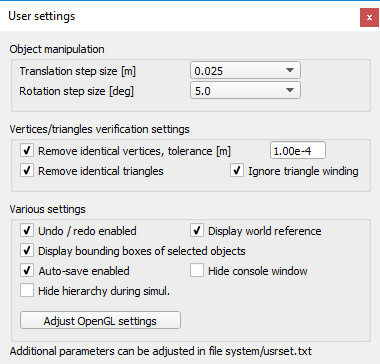Expand the Rotation step size dropdown arrow
The width and height of the screenshot is (380, 364).
pos(290,91)
